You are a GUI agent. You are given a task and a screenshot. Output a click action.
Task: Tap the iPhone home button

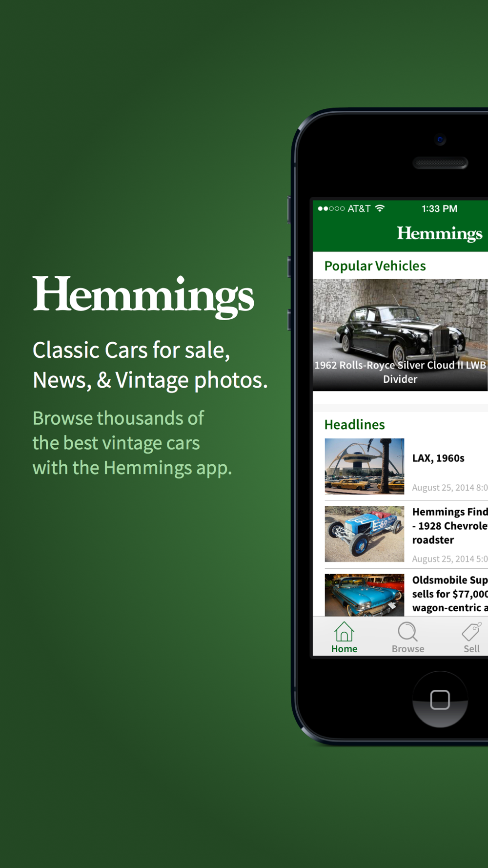pyautogui.click(x=440, y=700)
